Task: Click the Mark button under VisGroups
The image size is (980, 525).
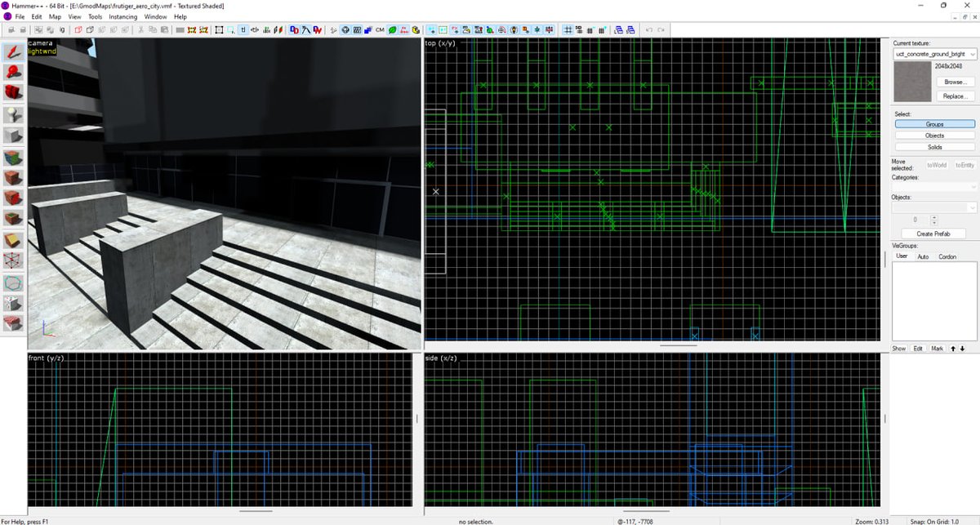Action: [937, 349]
